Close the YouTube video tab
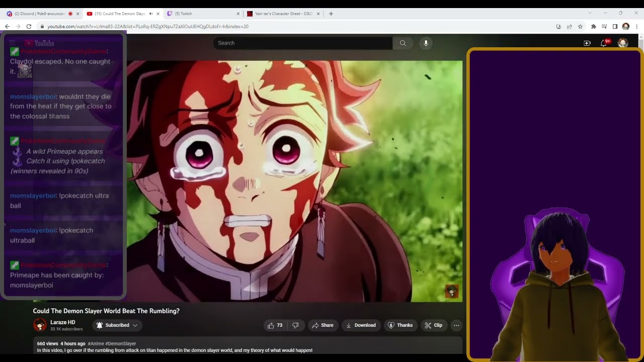 tap(158, 14)
